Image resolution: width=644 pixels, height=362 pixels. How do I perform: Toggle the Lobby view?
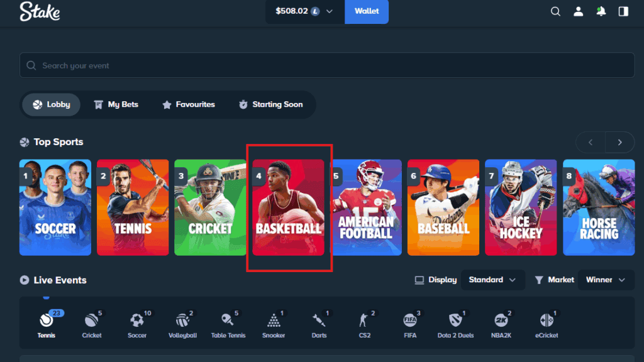click(x=50, y=104)
